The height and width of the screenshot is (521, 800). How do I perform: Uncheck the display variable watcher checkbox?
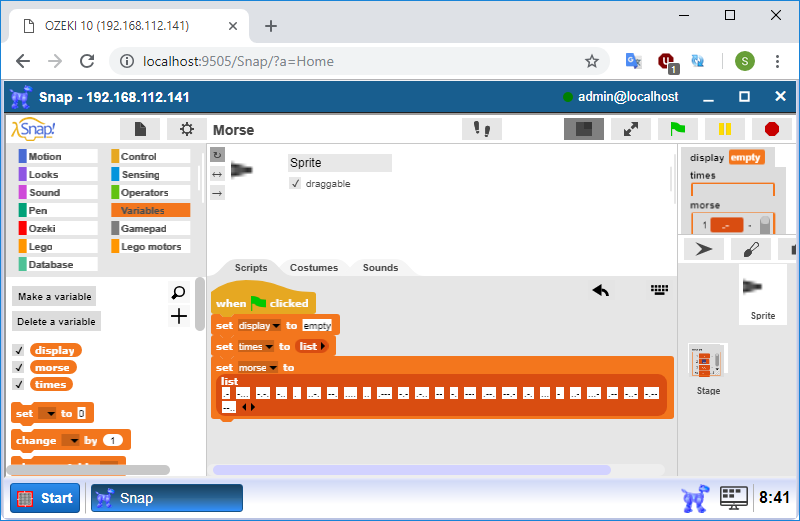tap(19, 351)
